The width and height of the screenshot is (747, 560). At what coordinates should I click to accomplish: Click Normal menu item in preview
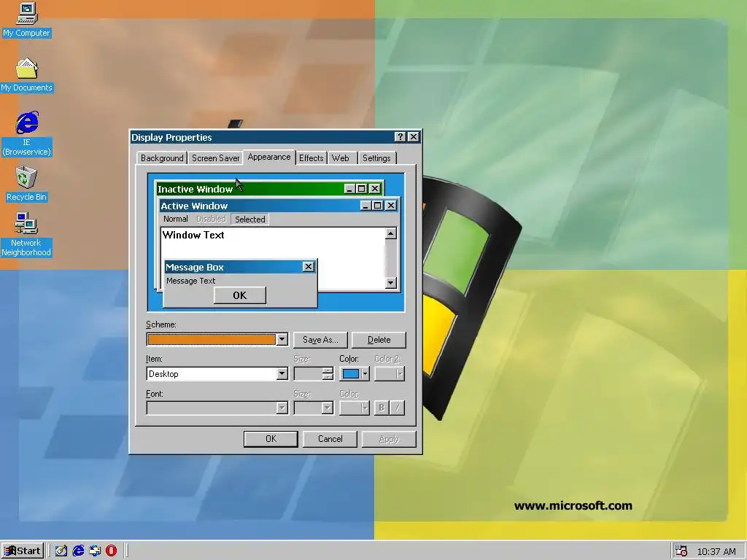point(175,219)
